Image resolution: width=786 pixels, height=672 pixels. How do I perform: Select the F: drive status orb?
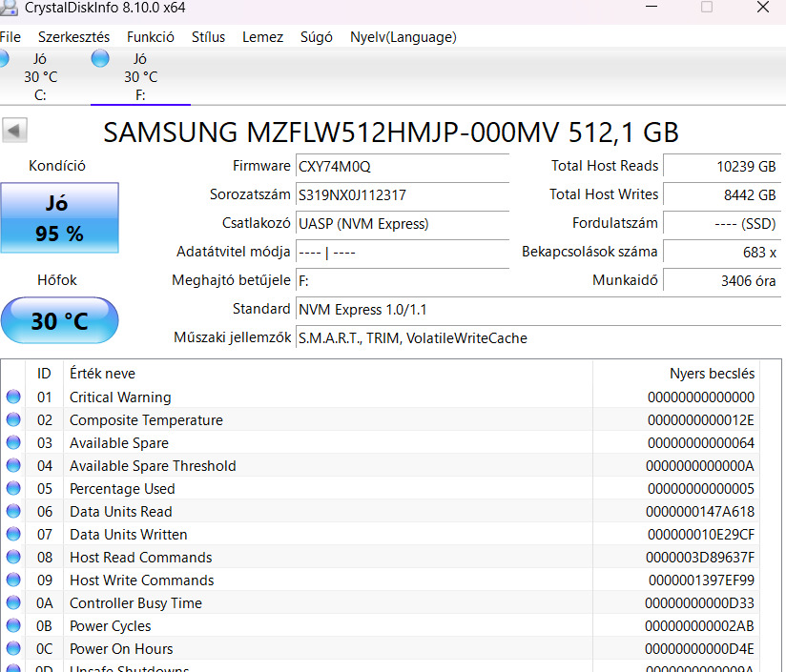point(100,58)
